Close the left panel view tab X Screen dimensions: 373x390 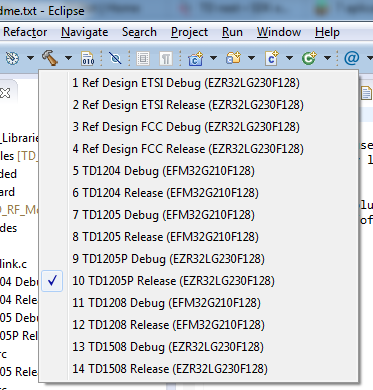coord(5,93)
